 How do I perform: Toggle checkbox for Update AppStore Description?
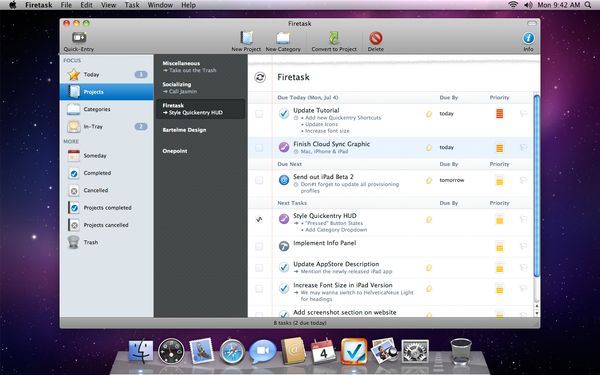pyautogui.click(x=259, y=267)
